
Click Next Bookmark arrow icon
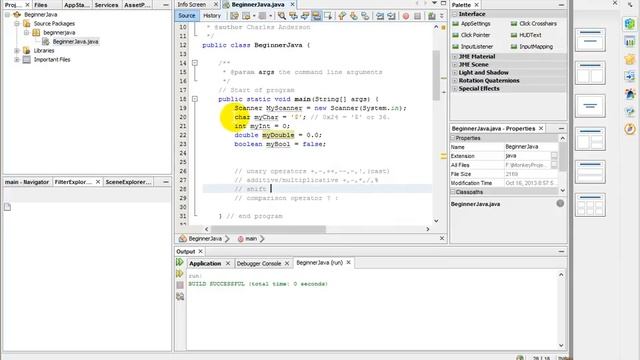pos(353,16)
